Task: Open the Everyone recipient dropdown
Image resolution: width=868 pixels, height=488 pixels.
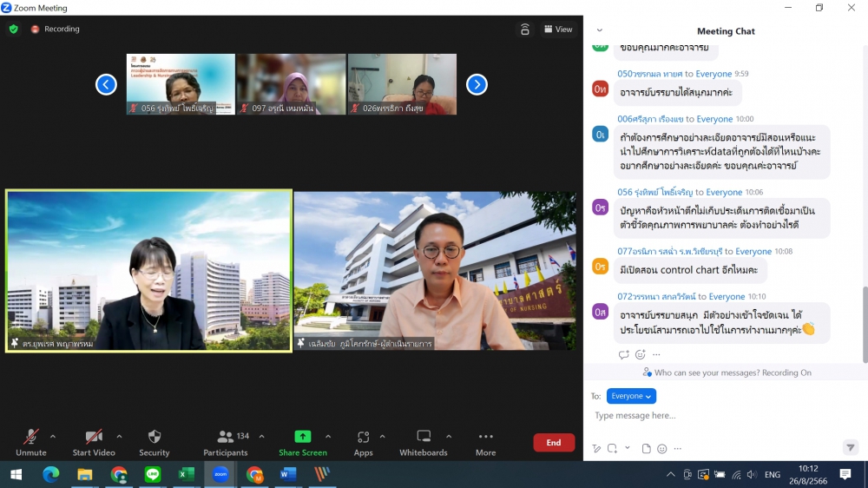Action: click(631, 396)
